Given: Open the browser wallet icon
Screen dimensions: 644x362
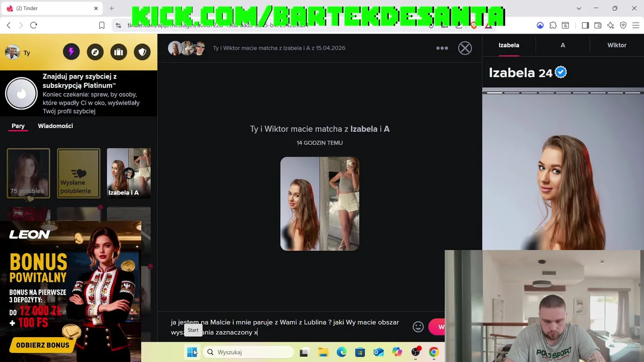Looking at the screenshot, I should click(x=598, y=25).
